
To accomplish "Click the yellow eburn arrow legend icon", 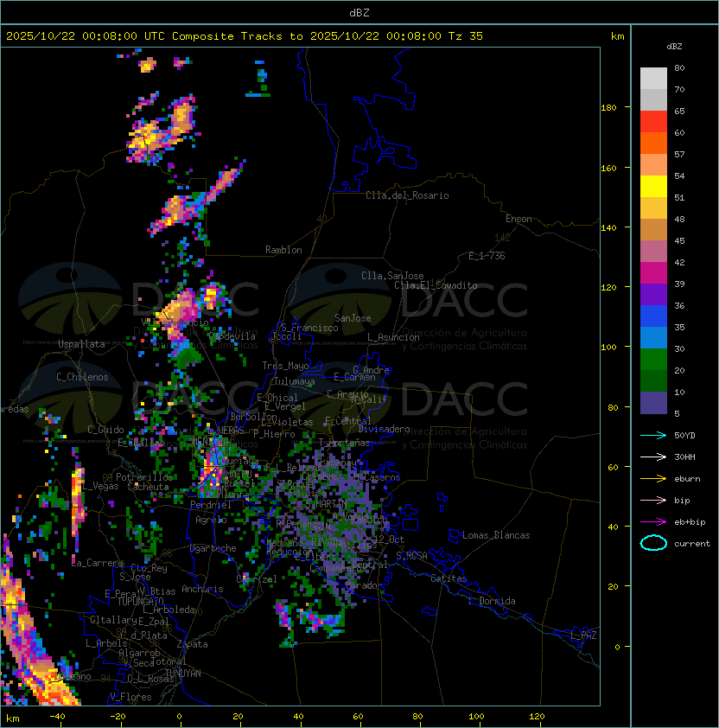I will (653, 479).
